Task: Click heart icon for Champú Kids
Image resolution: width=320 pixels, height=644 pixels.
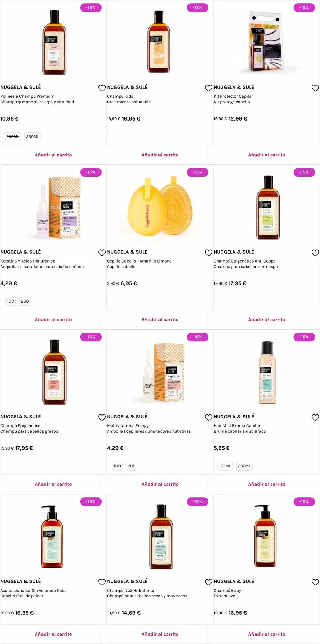Action: [209, 88]
